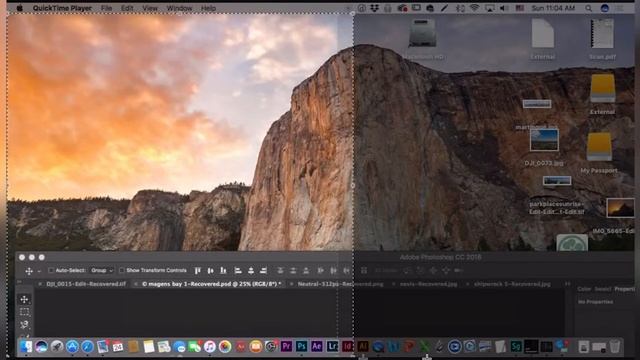The height and width of the screenshot is (360, 640).
Task: Enable the Auto-Select checkbox
Action: (51, 271)
